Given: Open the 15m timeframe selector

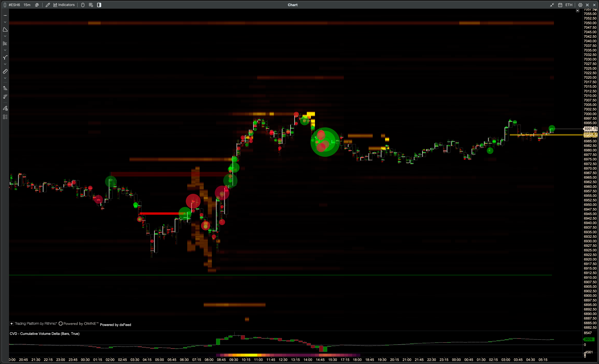Looking at the screenshot, I should pos(27,5).
